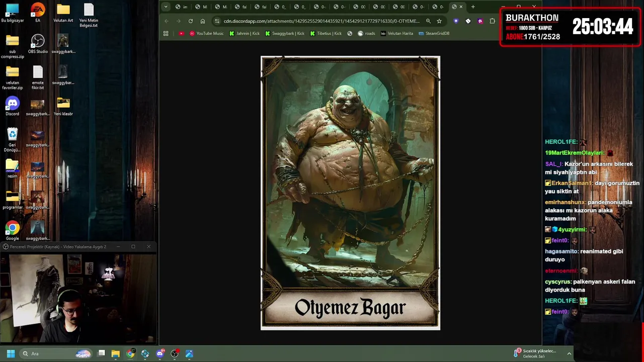Switch to the first tab labeled 'im'
The width and height of the screenshot is (644, 362).
[182, 7]
